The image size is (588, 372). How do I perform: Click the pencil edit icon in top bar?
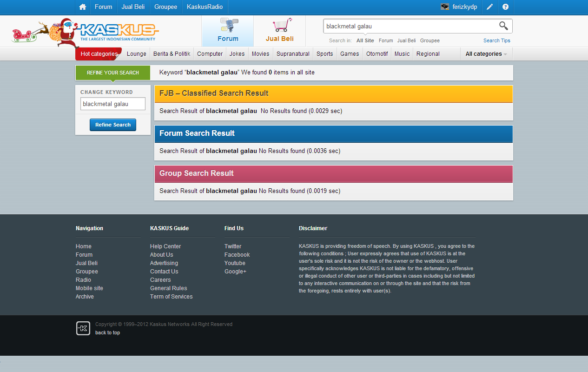click(489, 7)
